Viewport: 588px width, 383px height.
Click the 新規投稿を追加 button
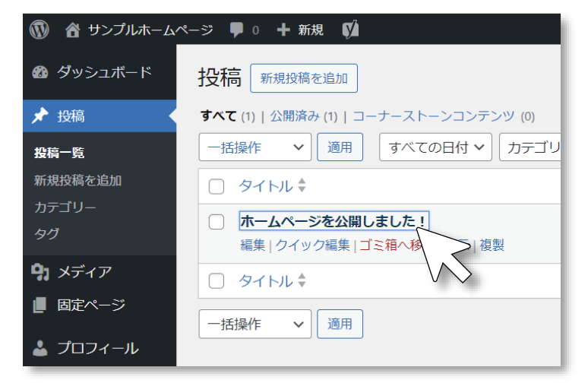point(303,78)
